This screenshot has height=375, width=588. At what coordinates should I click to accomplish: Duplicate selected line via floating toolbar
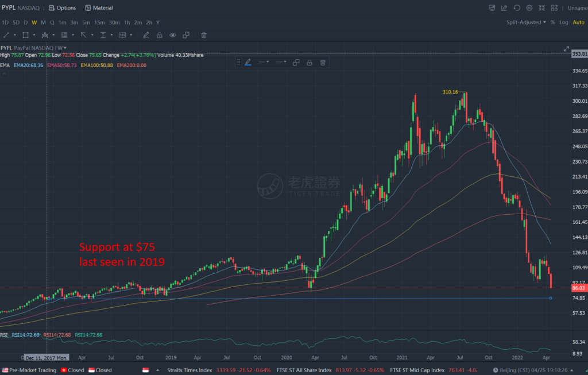[296, 62]
